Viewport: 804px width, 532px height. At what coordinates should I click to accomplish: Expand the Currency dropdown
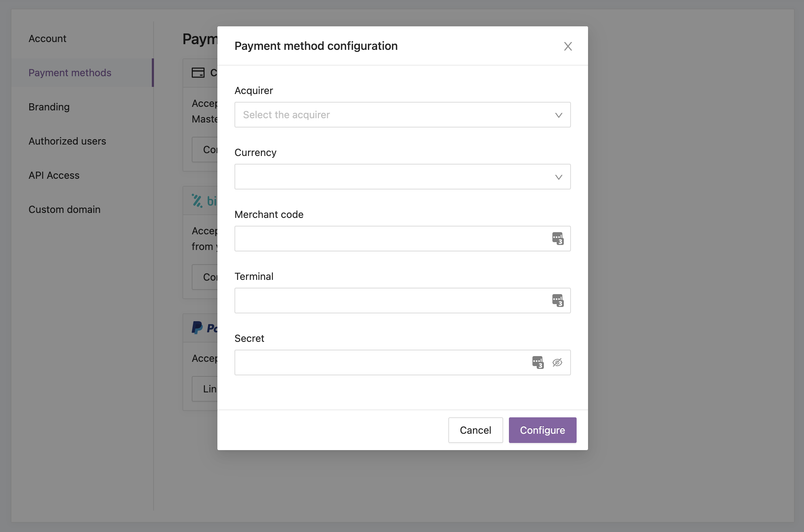pos(403,177)
